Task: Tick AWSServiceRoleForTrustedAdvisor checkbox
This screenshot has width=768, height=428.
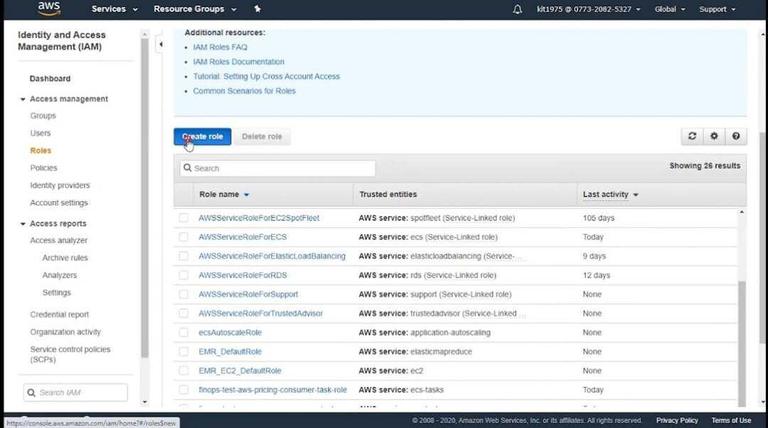Action: pyautogui.click(x=183, y=313)
